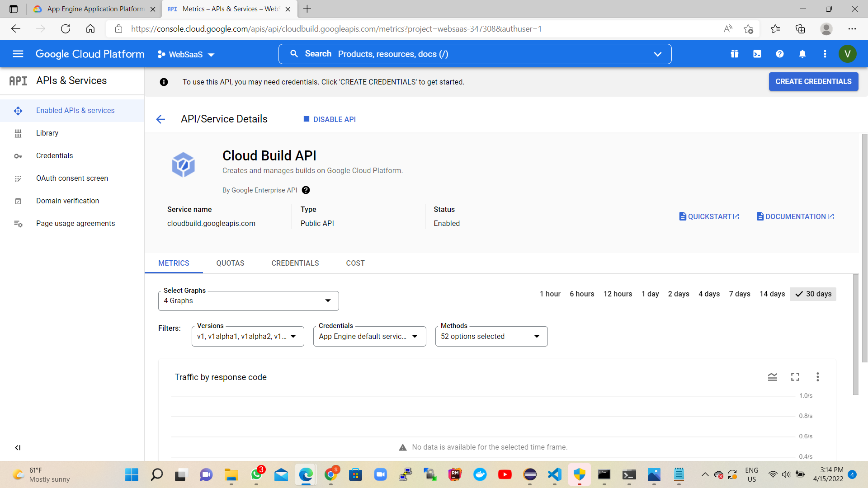Expand the search bar dropdown chevron
The height and width of the screenshot is (488, 868).
click(x=657, y=54)
